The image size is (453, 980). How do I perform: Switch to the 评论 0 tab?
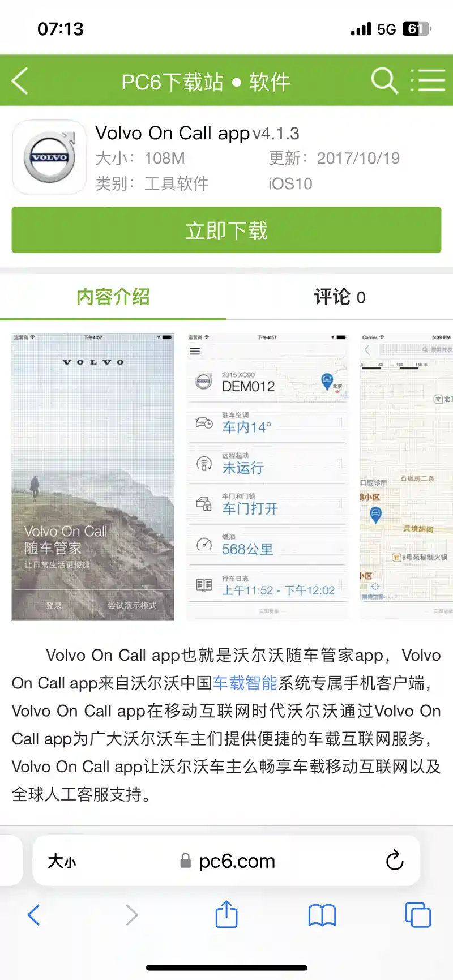coord(340,297)
